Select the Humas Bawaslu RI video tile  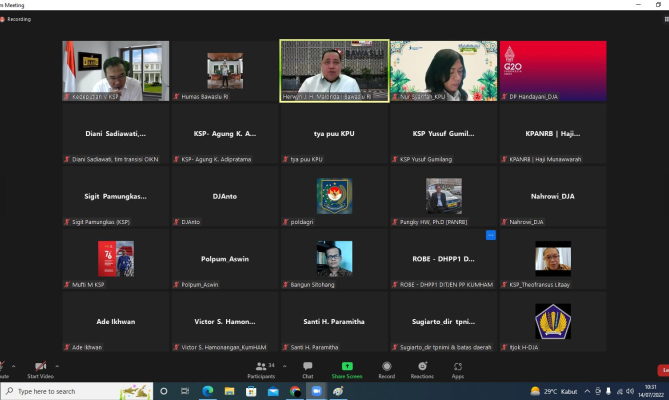224,70
